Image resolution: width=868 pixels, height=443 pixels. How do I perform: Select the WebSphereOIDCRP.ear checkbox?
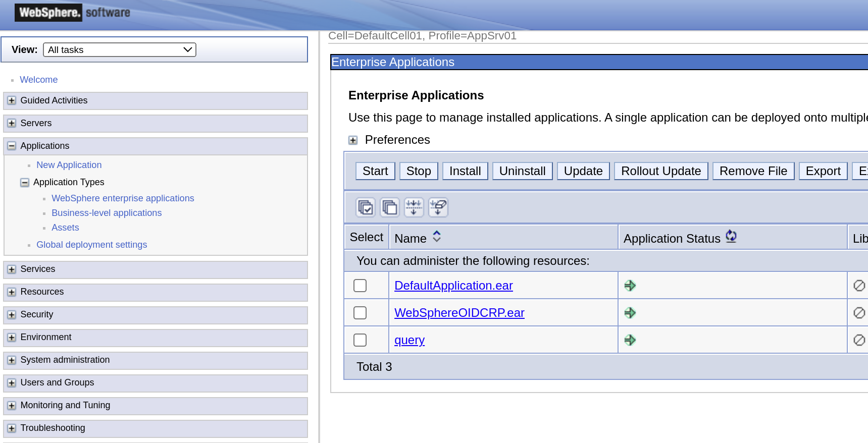click(x=360, y=313)
